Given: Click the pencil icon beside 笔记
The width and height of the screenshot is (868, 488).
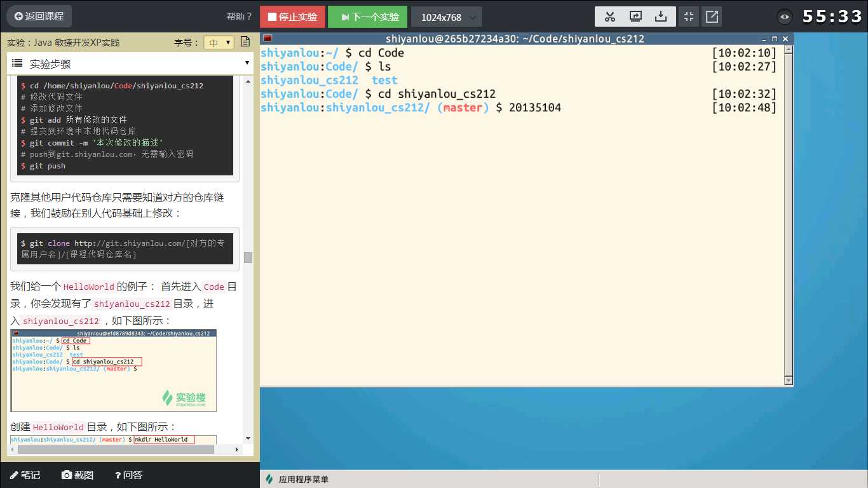Looking at the screenshot, I should pyautogui.click(x=14, y=475).
